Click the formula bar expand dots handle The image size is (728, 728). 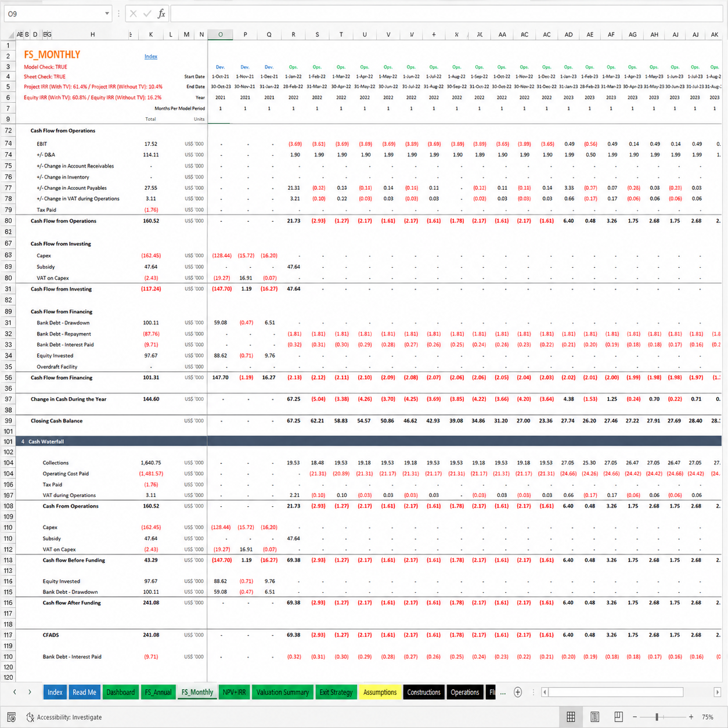pos(118,13)
